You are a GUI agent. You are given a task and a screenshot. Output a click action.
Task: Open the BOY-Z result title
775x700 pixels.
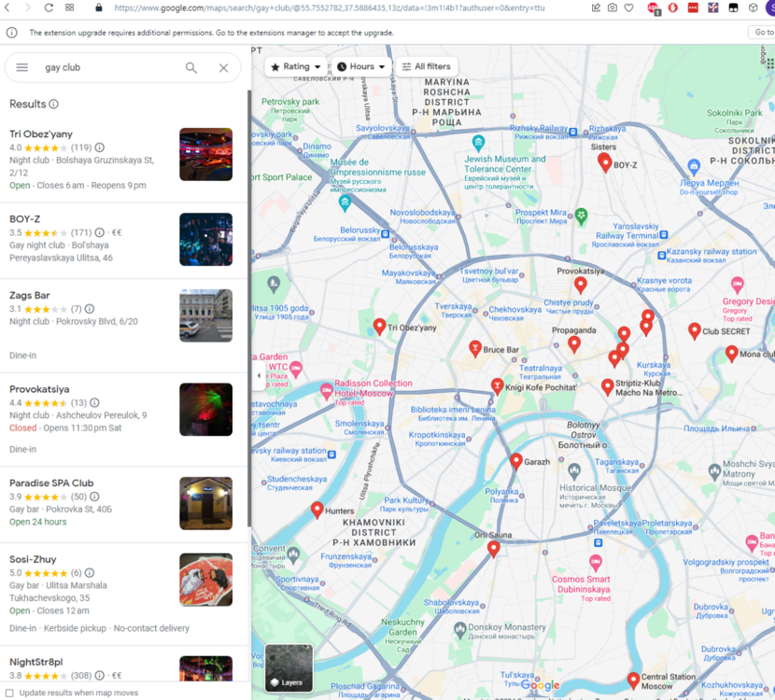coord(24,218)
